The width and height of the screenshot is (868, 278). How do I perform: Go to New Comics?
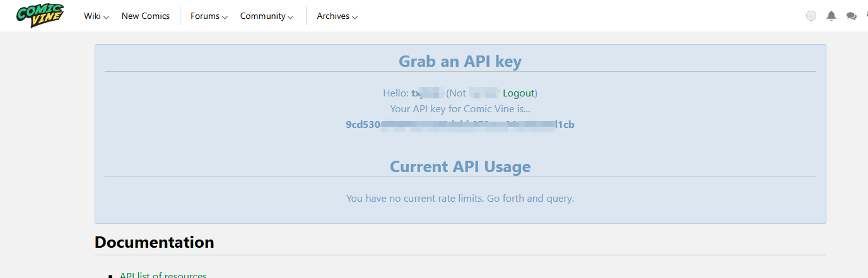[x=146, y=16]
